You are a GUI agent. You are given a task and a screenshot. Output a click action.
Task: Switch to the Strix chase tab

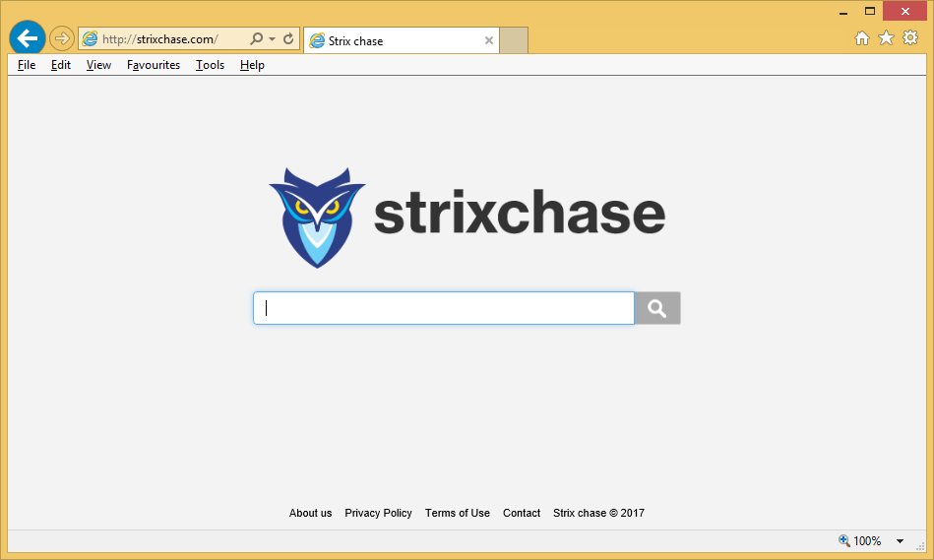401,40
